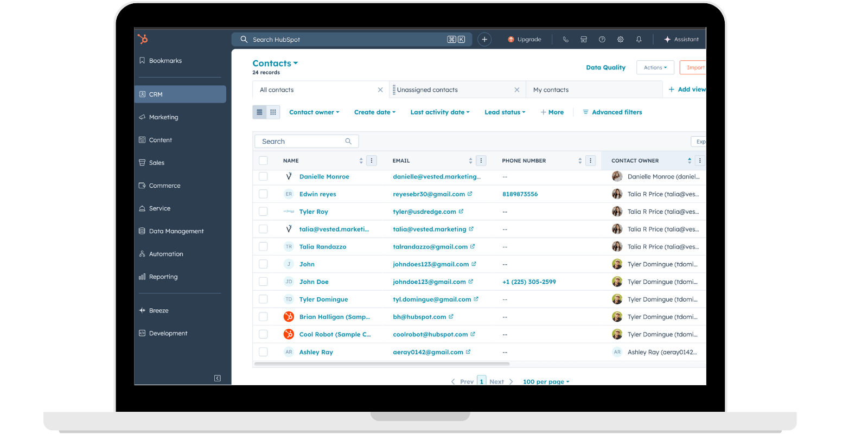The height and width of the screenshot is (434, 868).
Task: Click Add view
Action: pyautogui.click(x=687, y=90)
